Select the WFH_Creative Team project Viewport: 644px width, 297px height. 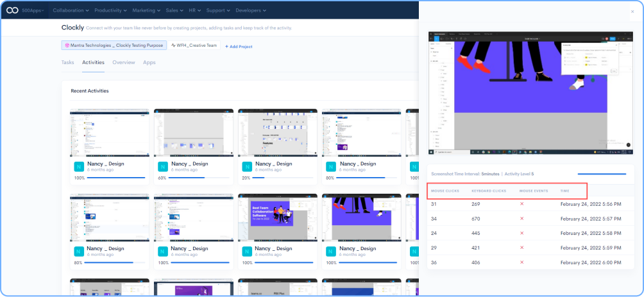click(194, 46)
